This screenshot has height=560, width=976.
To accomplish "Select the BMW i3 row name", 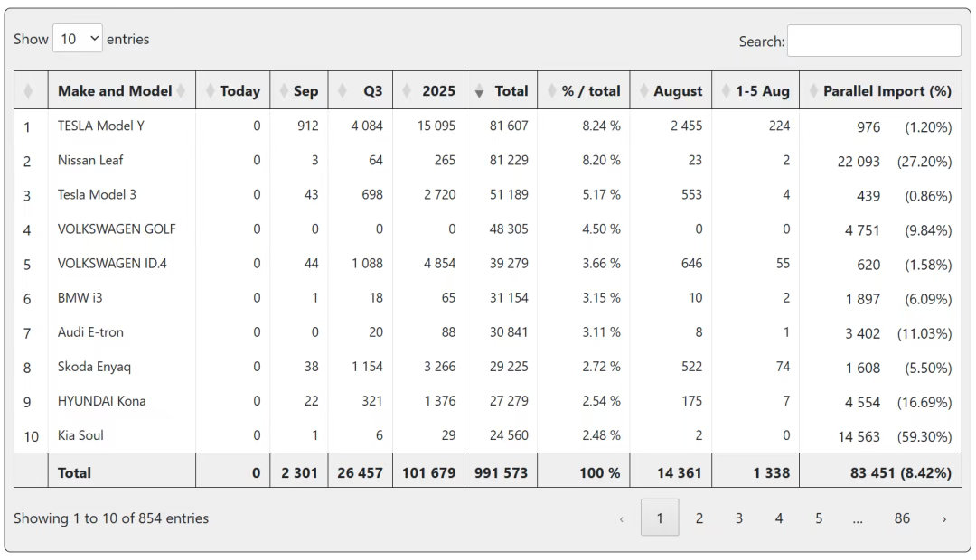I will tap(80, 297).
